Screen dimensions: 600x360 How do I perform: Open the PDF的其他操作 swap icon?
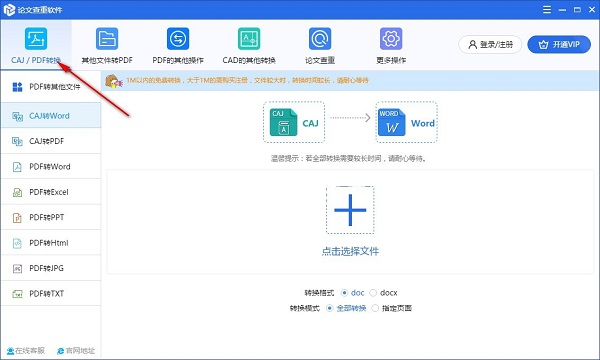coord(178,39)
